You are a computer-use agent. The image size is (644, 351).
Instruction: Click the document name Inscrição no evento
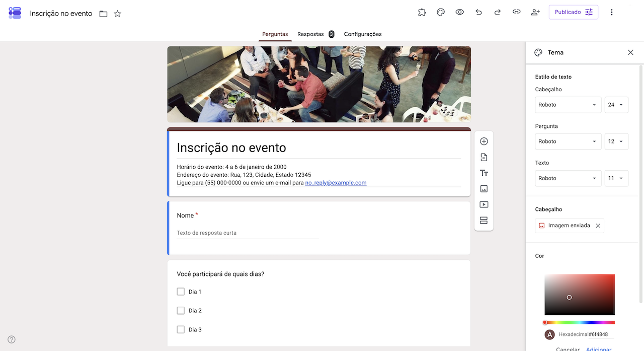61,14
